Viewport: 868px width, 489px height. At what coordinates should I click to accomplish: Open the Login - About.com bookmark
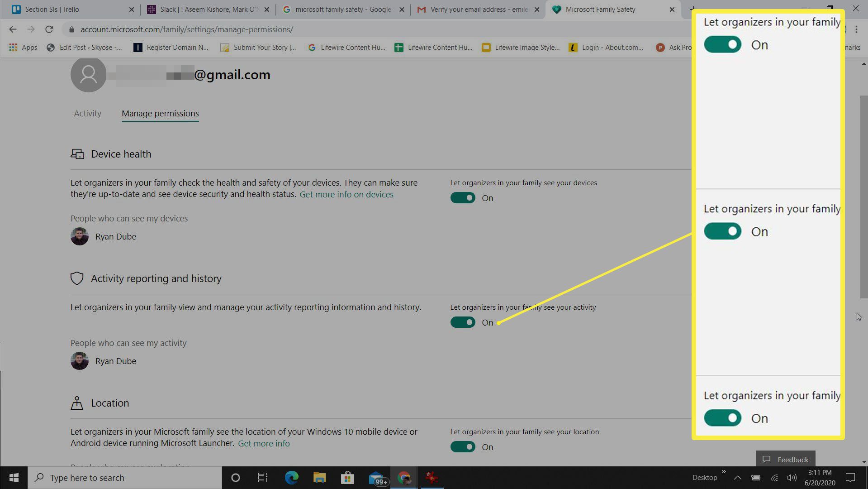tap(606, 47)
